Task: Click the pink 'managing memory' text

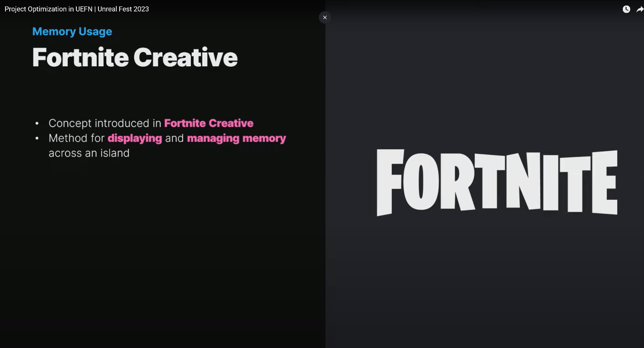Action: [236, 138]
